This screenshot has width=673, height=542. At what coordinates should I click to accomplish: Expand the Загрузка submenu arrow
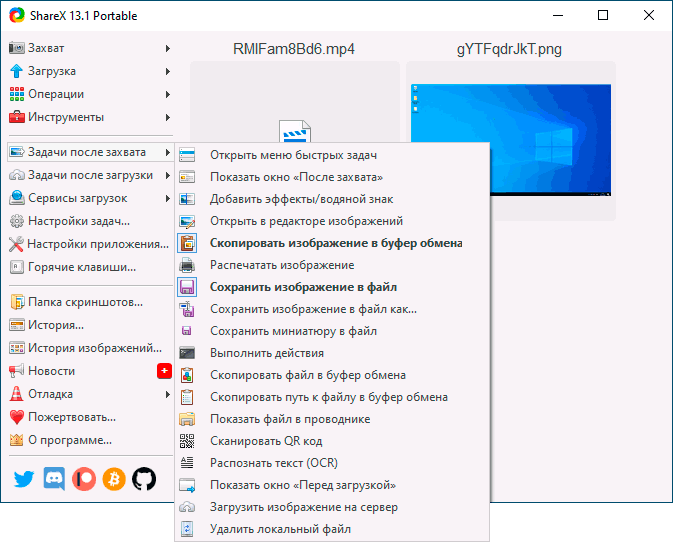[168, 71]
